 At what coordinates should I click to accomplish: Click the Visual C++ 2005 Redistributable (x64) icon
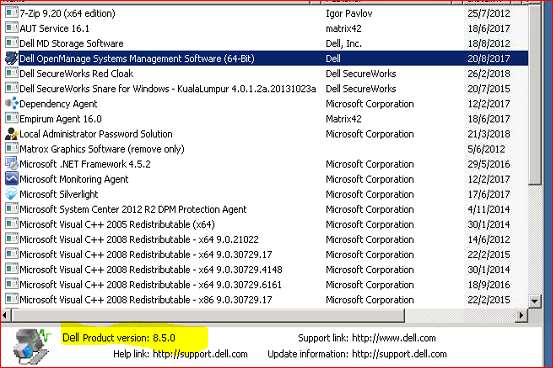[12, 224]
